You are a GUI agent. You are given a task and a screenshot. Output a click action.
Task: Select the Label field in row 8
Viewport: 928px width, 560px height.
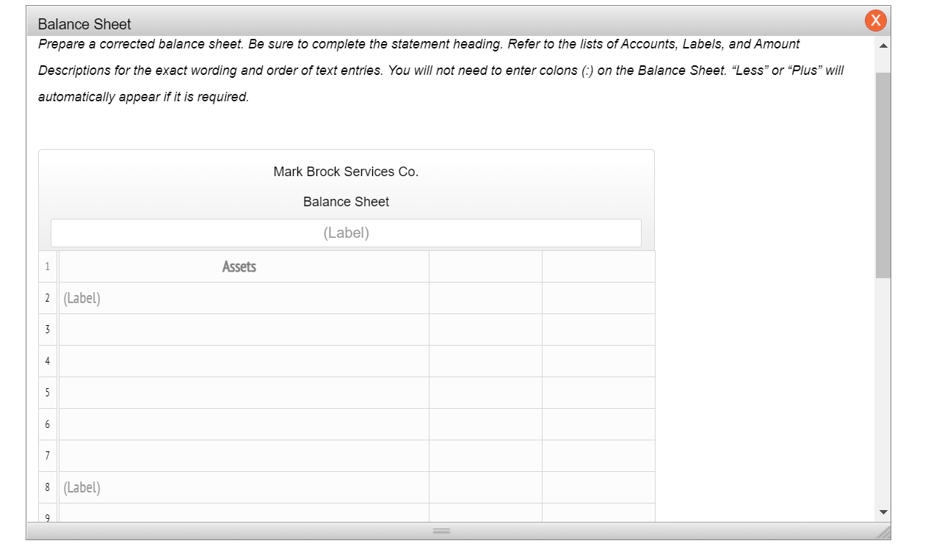tap(242, 487)
